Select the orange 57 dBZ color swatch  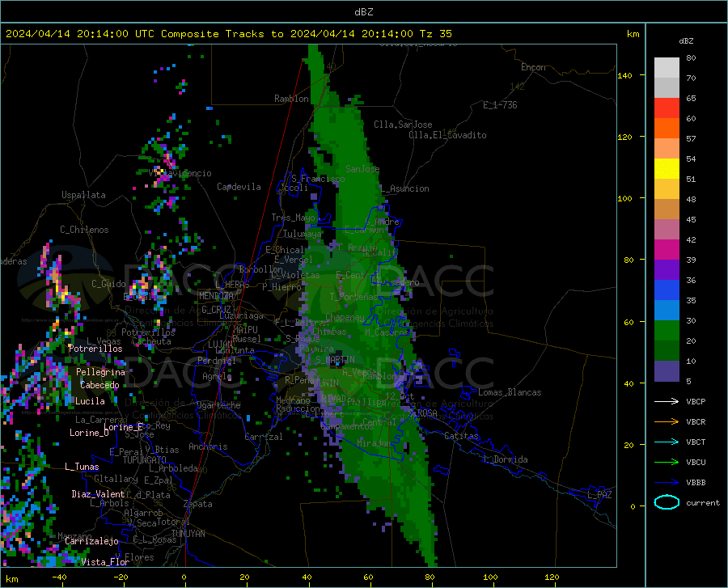[x=667, y=129]
